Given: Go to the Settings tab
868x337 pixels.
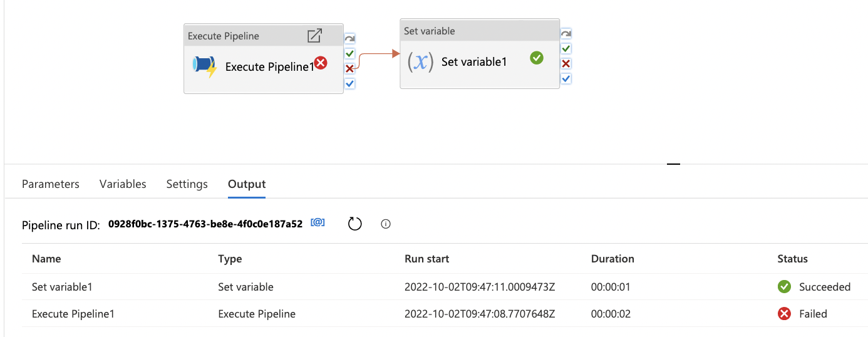Looking at the screenshot, I should click(187, 184).
